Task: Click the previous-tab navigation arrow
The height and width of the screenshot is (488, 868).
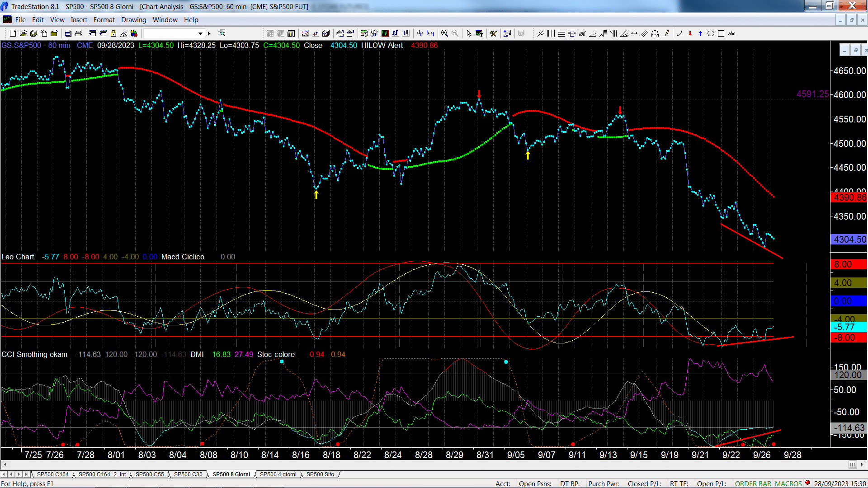Action: (x=11, y=474)
